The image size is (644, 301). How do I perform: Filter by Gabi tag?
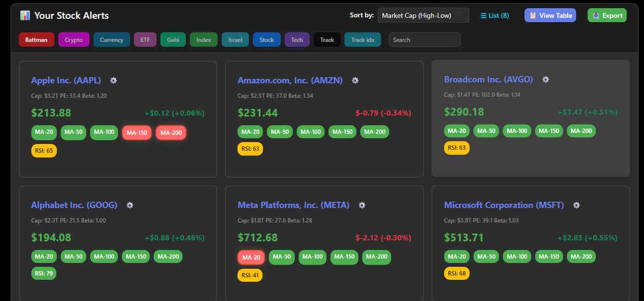[x=173, y=40]
